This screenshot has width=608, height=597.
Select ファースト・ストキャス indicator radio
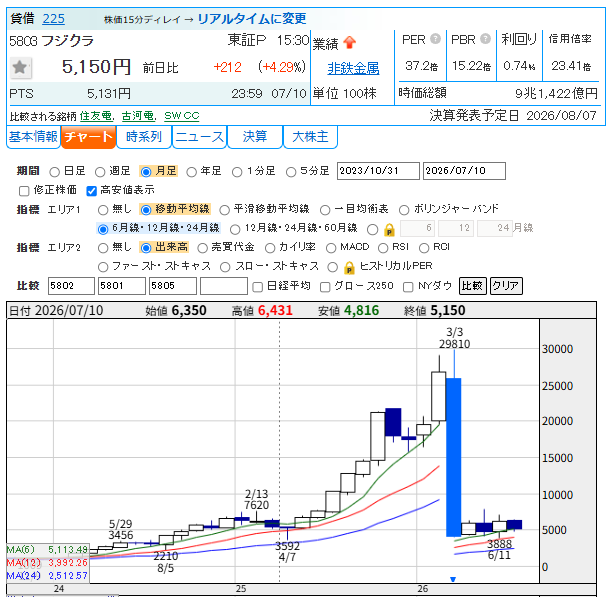[x=103, y=267]
